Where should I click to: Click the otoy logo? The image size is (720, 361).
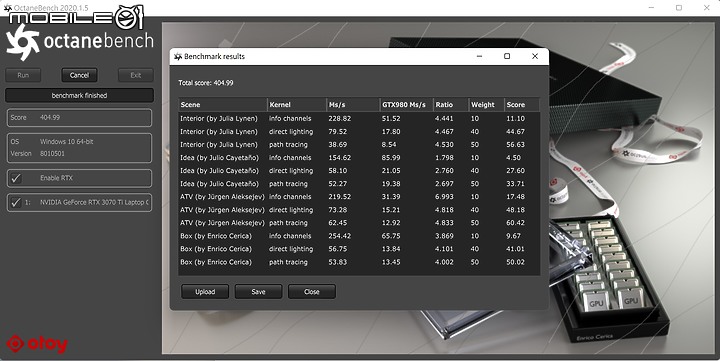(x=37, y=344)
